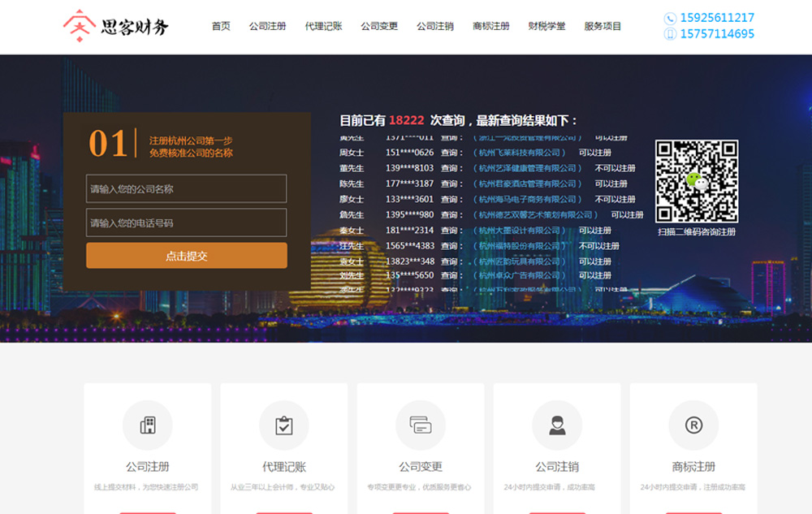Focus the phone number input field
This screenshot has width=812, height=514.
click(186, 222)
